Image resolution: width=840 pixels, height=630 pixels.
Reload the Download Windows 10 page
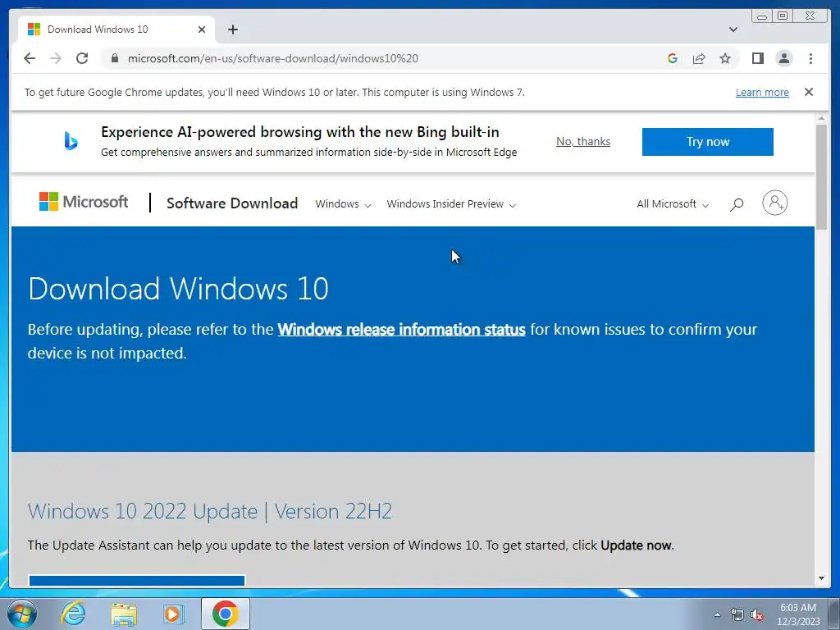pyautogui.click(x=82, y=58)
